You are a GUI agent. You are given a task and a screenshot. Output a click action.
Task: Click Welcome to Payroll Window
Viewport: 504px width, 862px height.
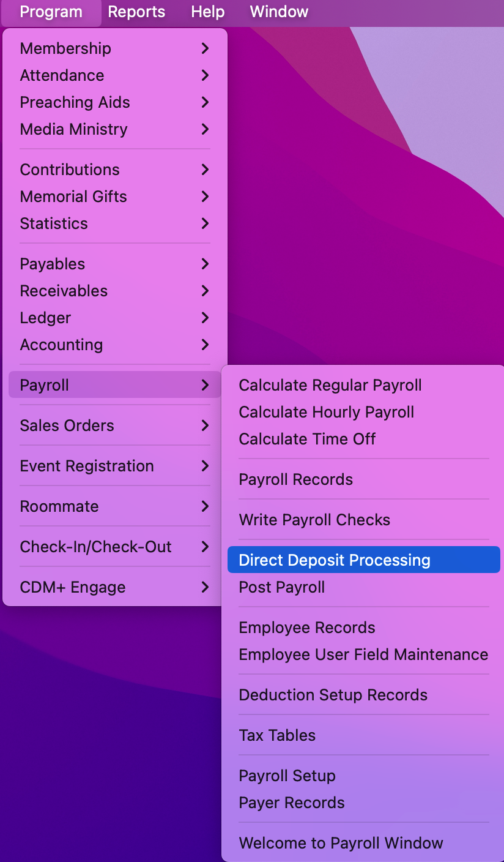click(x=341, y=843)
